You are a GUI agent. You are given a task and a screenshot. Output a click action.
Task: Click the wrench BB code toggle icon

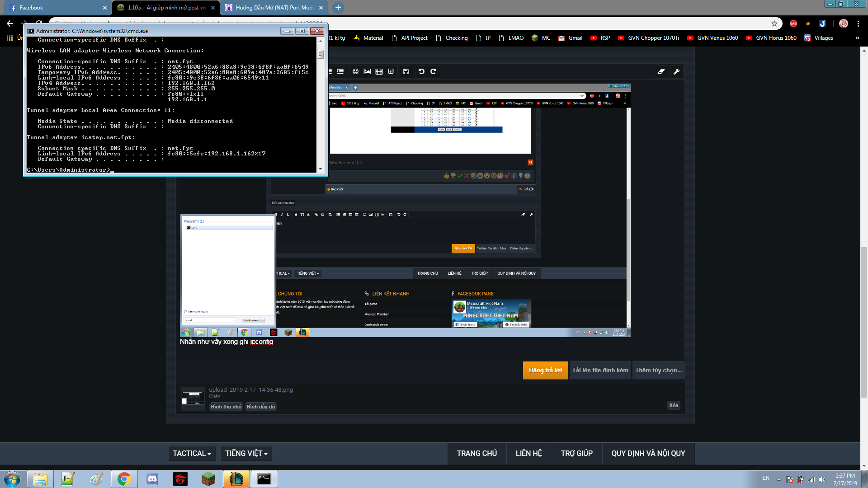[x=676, y=71]
